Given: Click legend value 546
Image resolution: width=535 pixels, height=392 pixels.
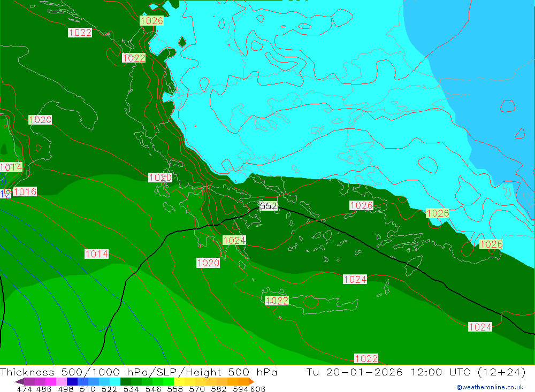Looking at the screenshot, I should point(152,389).
